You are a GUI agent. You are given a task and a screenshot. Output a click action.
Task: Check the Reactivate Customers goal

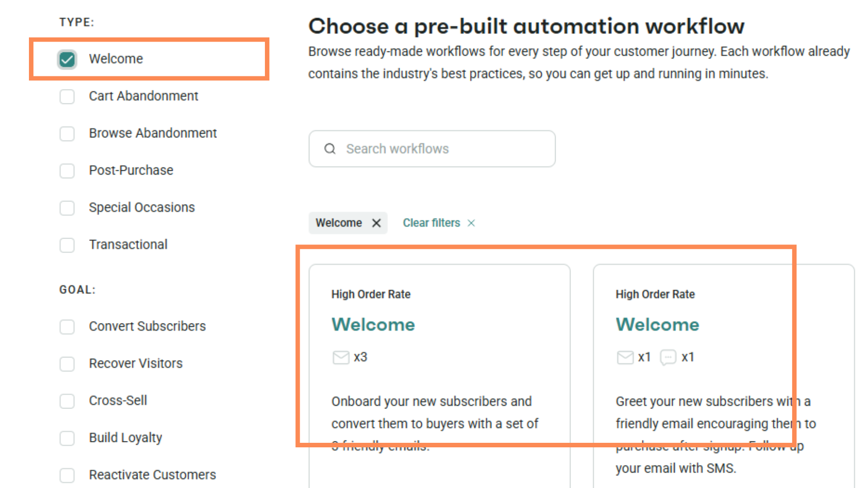point(67,475)
